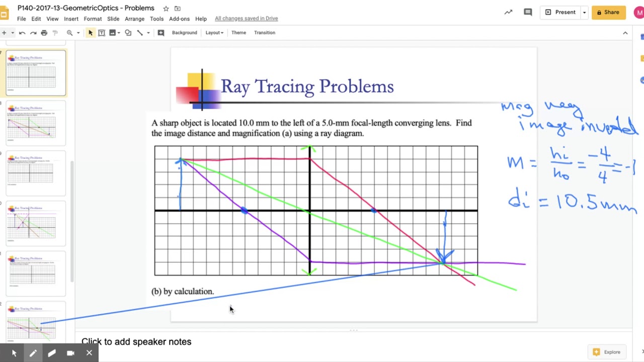Open the Add-ons menu
This screenshot has height=362, width=644.
coord(180,19)
